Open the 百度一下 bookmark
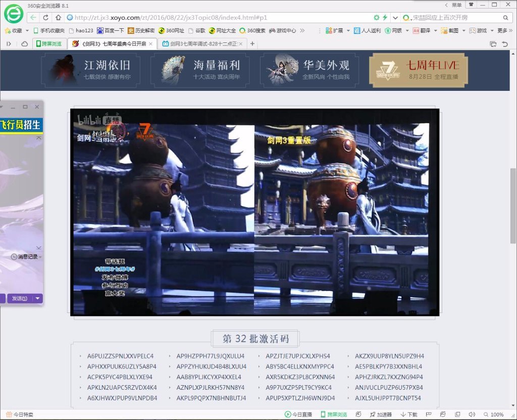The image size is (517, 420). (111, 31)
